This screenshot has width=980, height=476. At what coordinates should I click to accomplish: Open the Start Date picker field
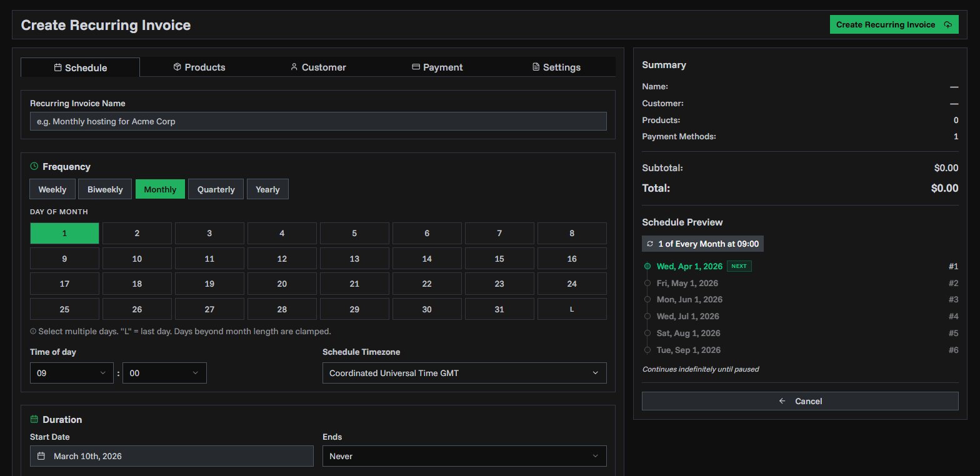coord(172,456)
